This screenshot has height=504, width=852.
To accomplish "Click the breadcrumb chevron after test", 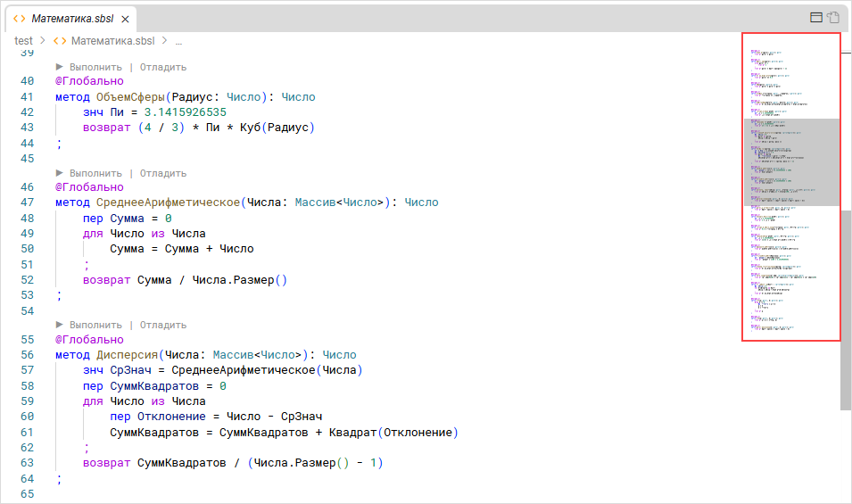I will [42, 40].
